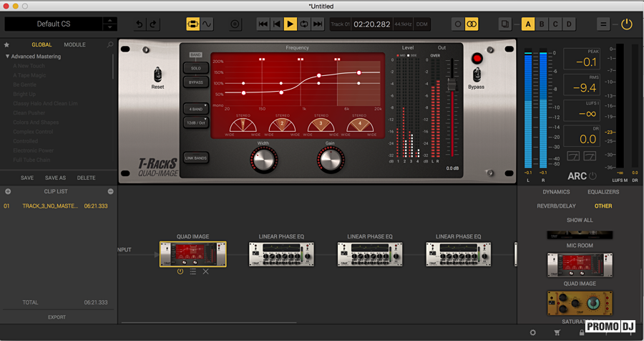Toggle the global power button
This screenshot has height=341, width=644.
(x=626, y=24)
